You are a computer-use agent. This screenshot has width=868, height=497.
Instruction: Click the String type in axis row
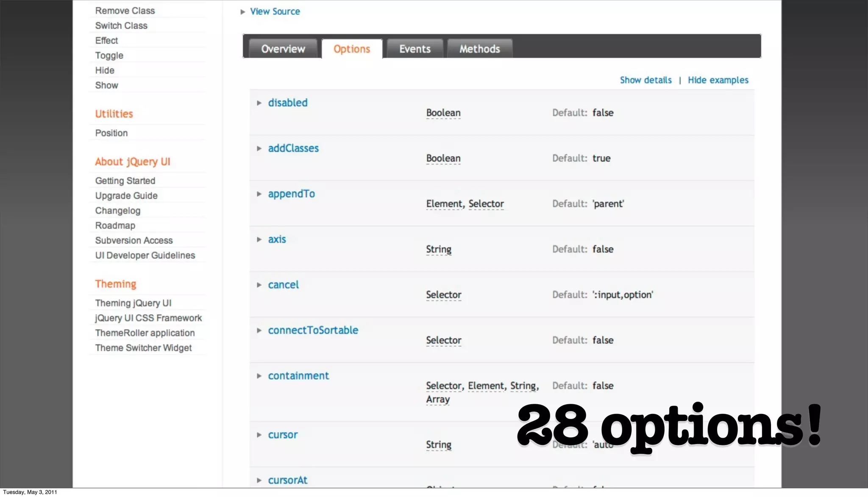click(x=439, y=249)
